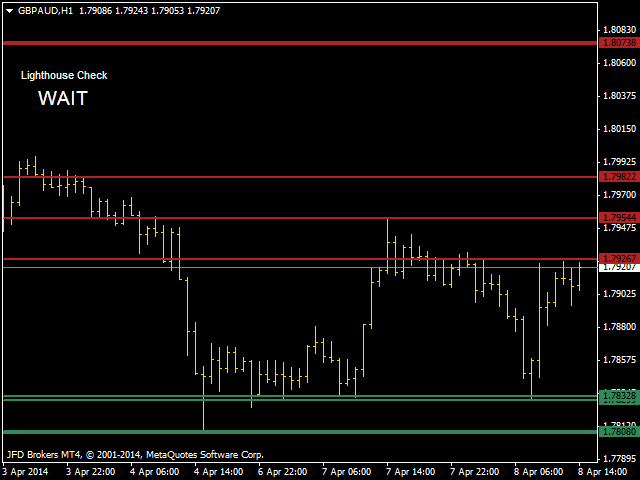Click the OHLC values 1.79086 1.79243 header

[149, 11]
